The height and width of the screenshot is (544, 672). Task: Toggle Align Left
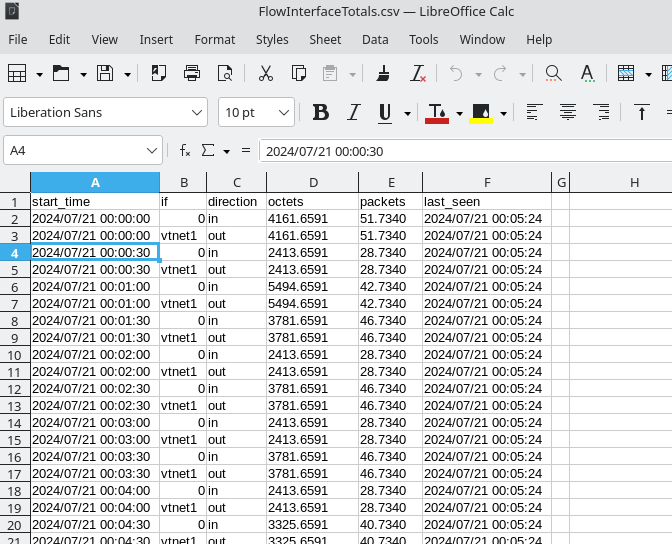coord(534,112)
